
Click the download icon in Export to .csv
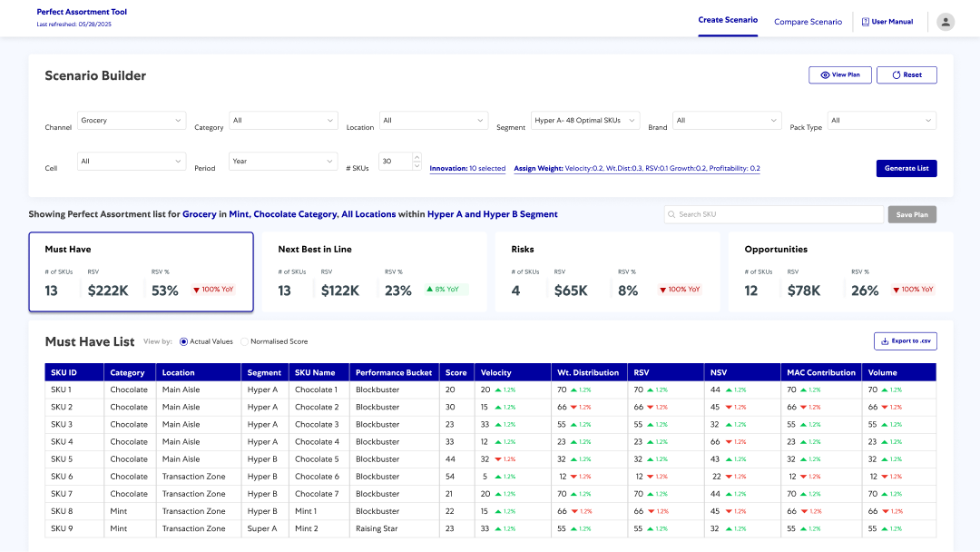coord(885,341)
